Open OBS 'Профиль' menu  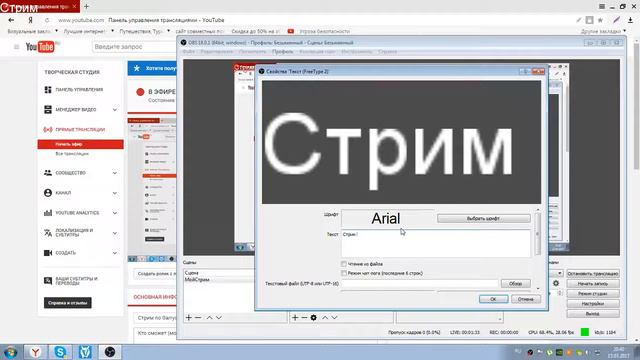coord(282,52)
